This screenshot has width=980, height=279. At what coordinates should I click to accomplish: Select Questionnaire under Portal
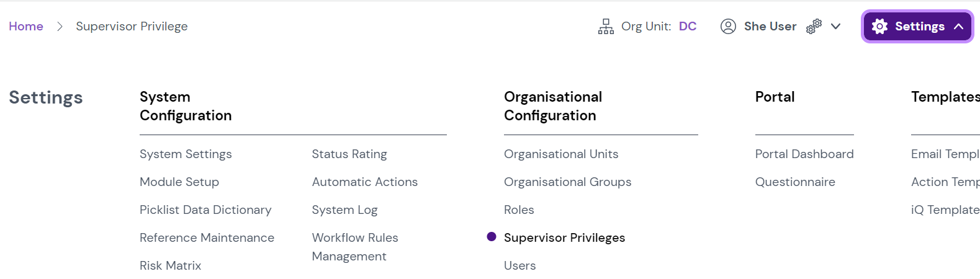[x=795, y=182]
